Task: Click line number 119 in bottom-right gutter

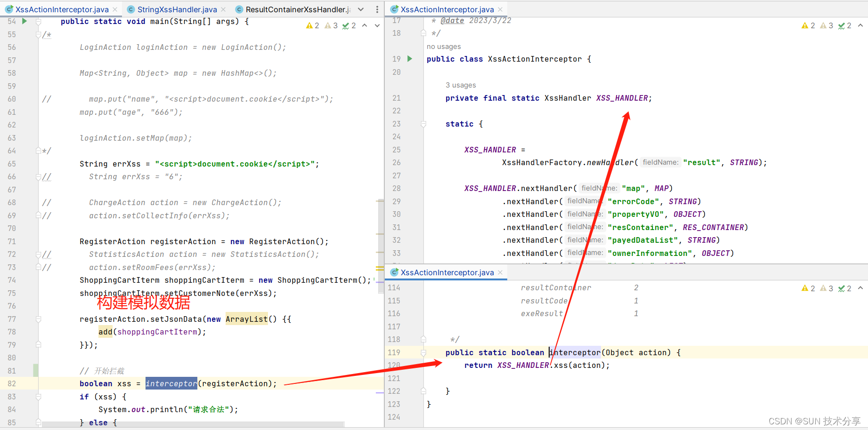Action: tap(394, 352)
